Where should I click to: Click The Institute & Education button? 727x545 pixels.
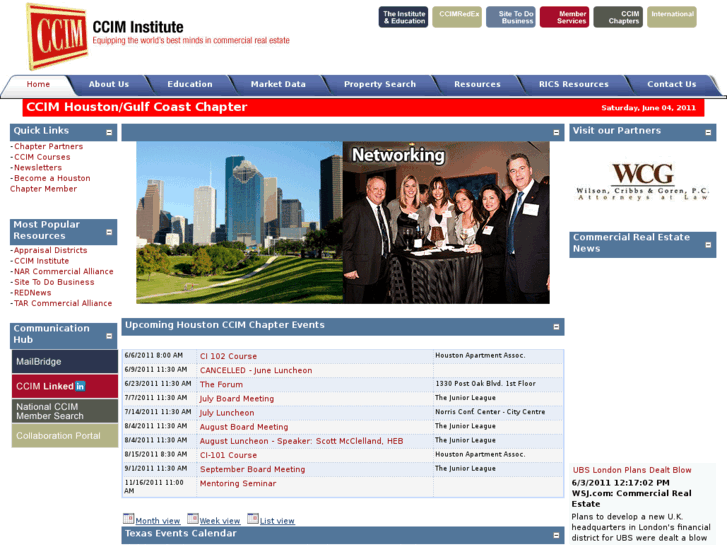pos(403,17)
